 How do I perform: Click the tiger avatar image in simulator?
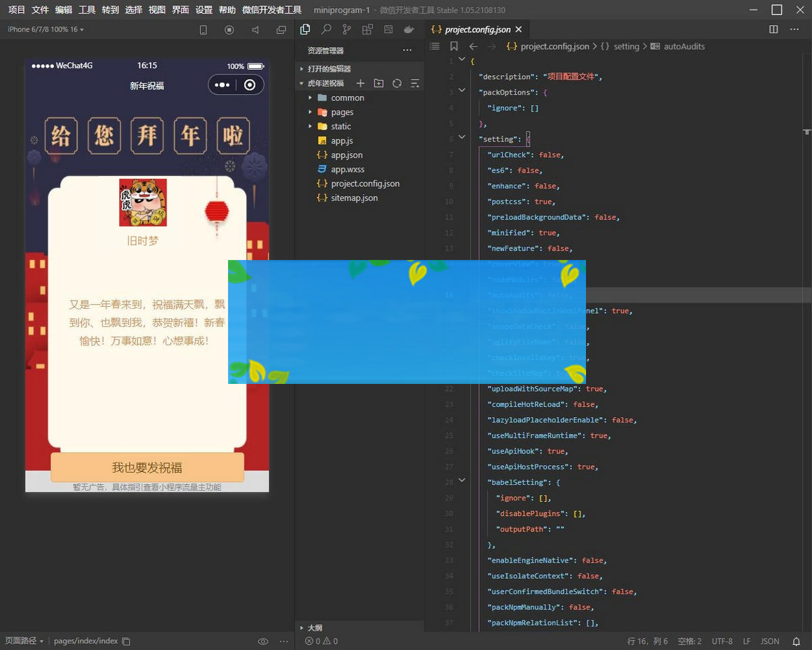tap(143, 202)
